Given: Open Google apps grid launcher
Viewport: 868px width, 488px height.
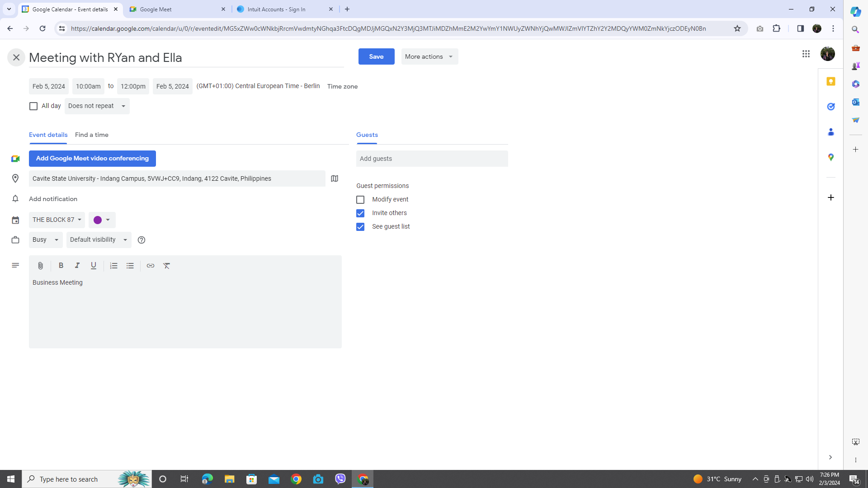Looking at the screenshot, I should pos(806,54).
